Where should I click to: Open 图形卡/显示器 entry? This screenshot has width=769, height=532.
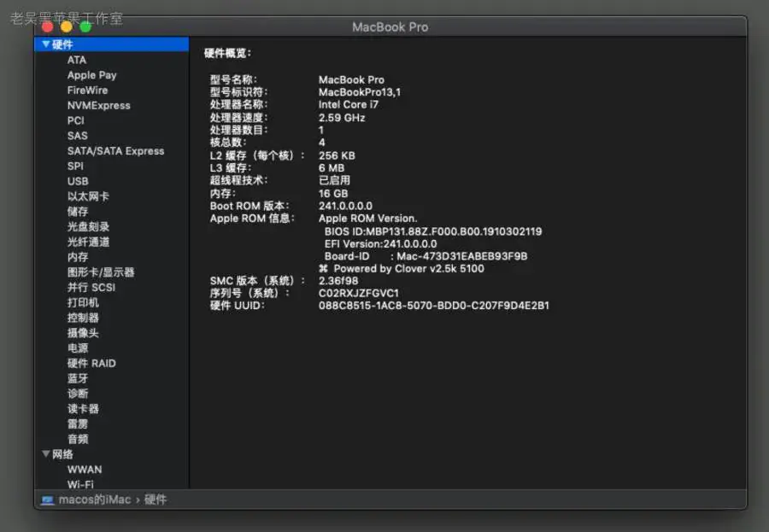point(101,272)
